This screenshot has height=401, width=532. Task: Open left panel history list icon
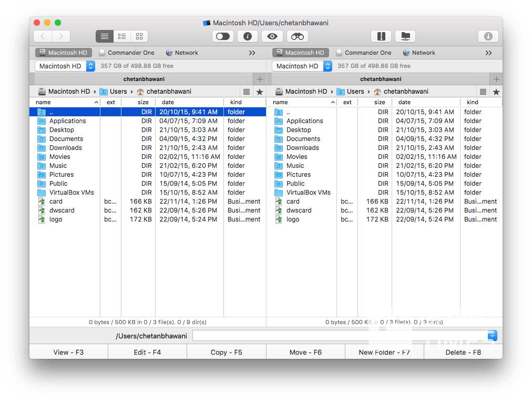247,92
